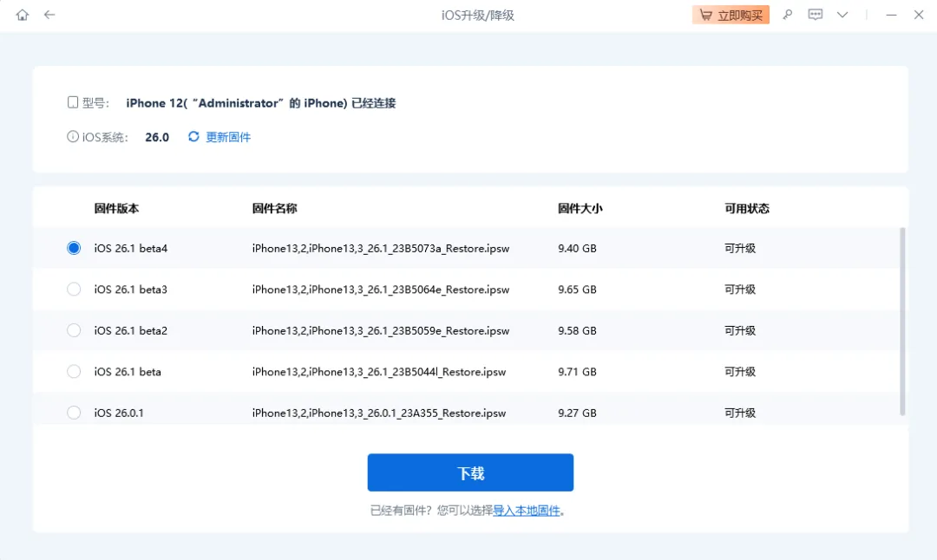Click the firmware list scrollbar
The width and height of the screenshot is (937, 560).
(x=902, y=322)
